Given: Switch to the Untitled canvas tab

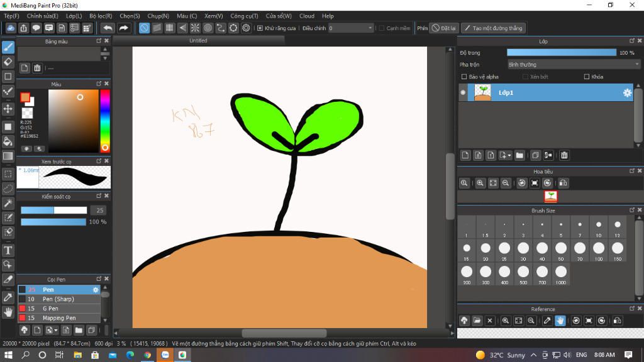Looking at the screenshot, I should pos(198,41).
